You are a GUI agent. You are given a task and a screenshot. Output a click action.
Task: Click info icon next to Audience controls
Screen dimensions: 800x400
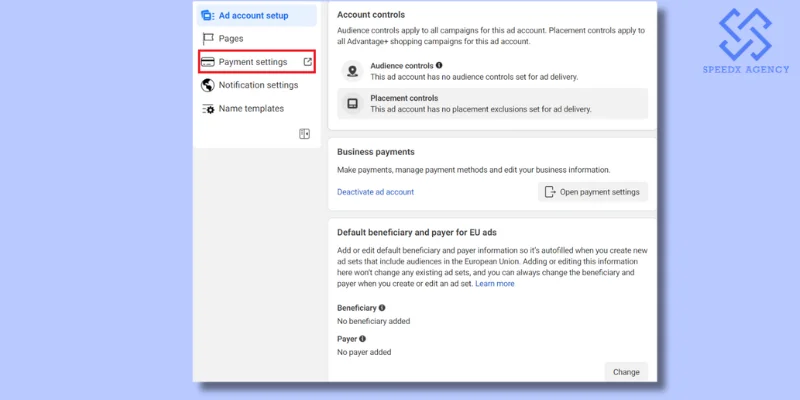click(x=438, y=65)
